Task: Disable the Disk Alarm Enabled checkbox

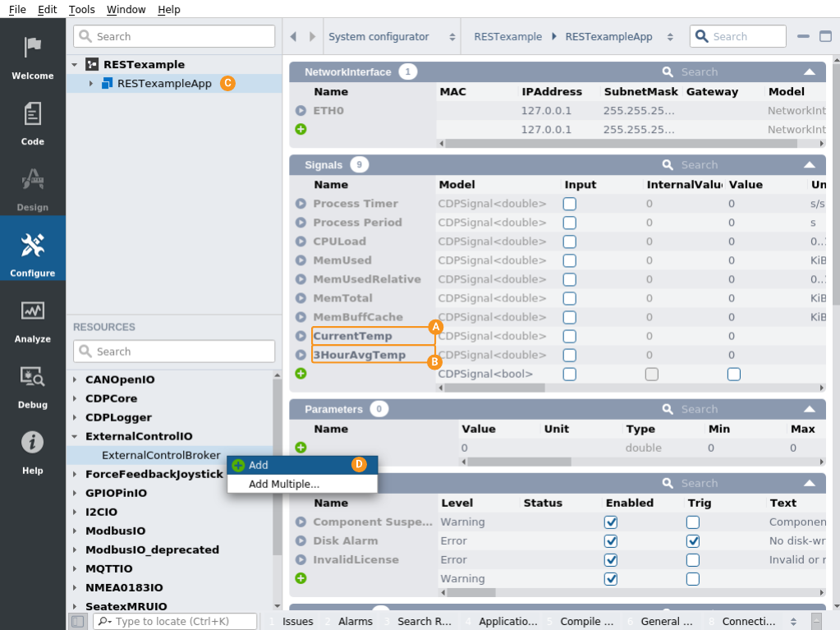Action: click(610, 541)
